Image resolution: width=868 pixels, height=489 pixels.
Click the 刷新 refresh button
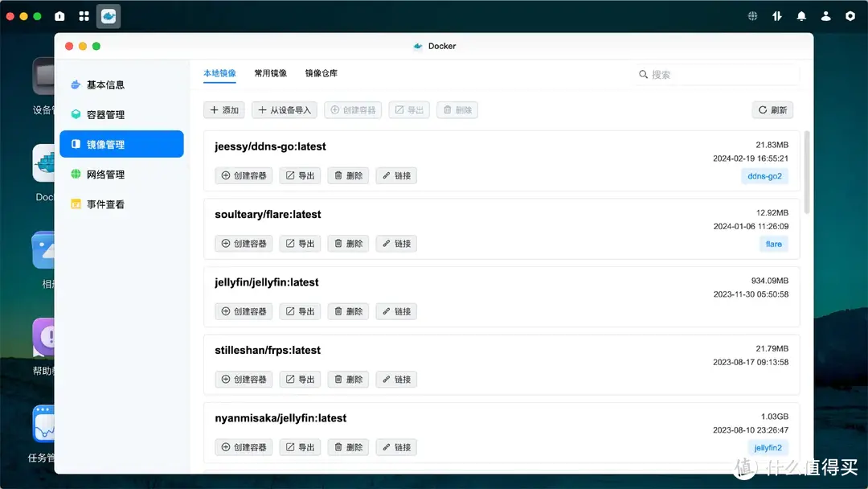772,110
